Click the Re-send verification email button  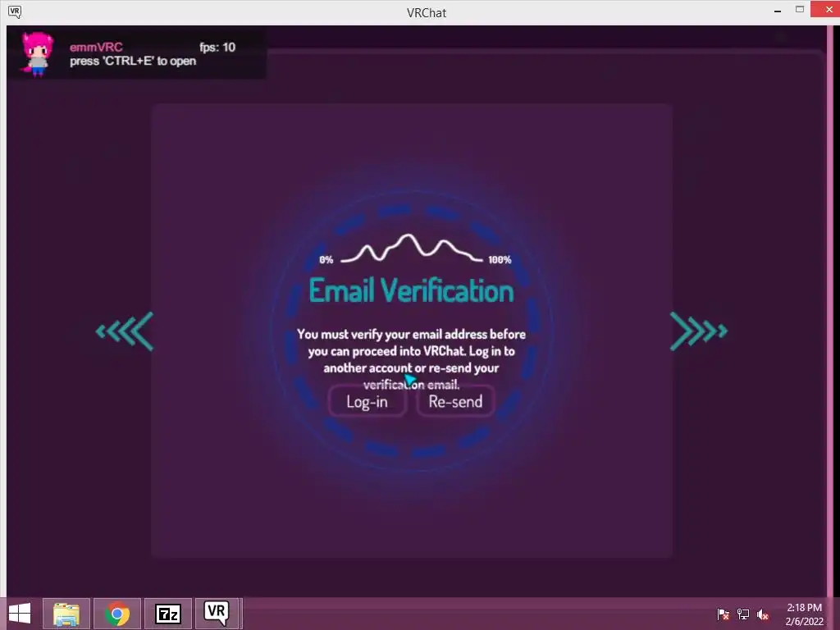[455, 400]
